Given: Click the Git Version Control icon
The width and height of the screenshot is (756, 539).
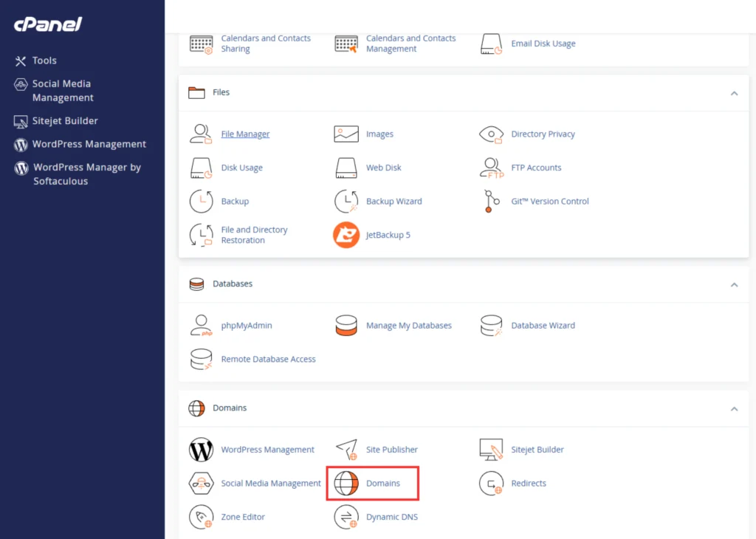Looking at the screenshot, I should [491, 201].
